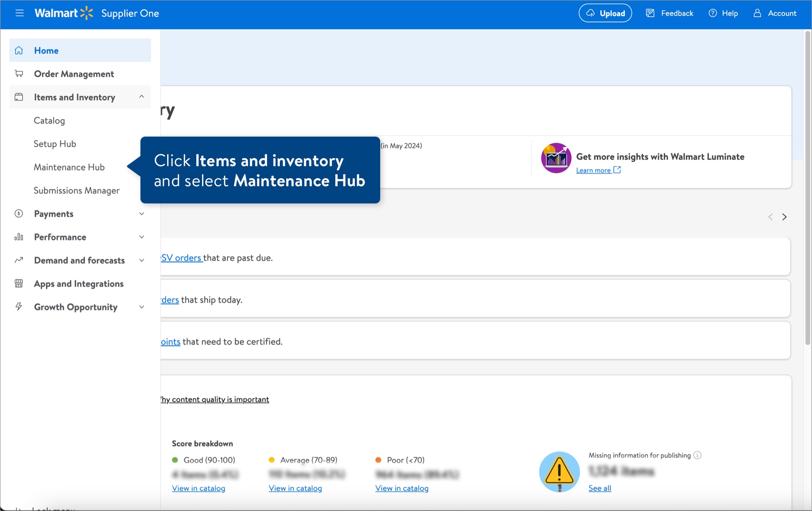
Task: Click the Items and Inventory box icon
Action: [x=19, y=96]
